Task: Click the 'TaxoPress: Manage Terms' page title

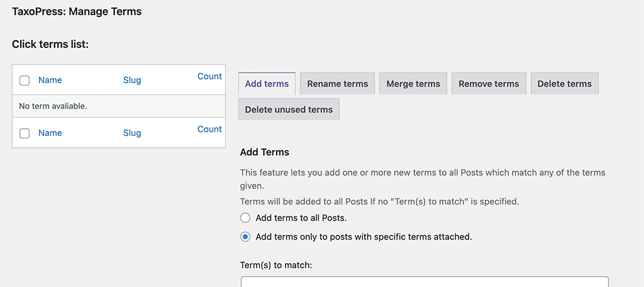Action: pyautogui.click(x=77, y=11)
